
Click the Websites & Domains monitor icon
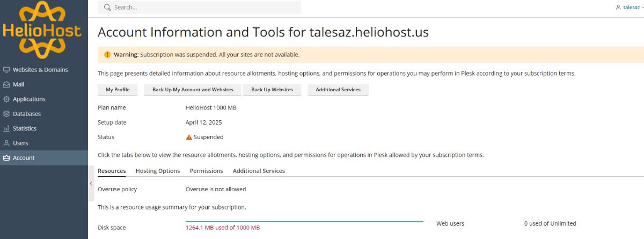point(6,70)
